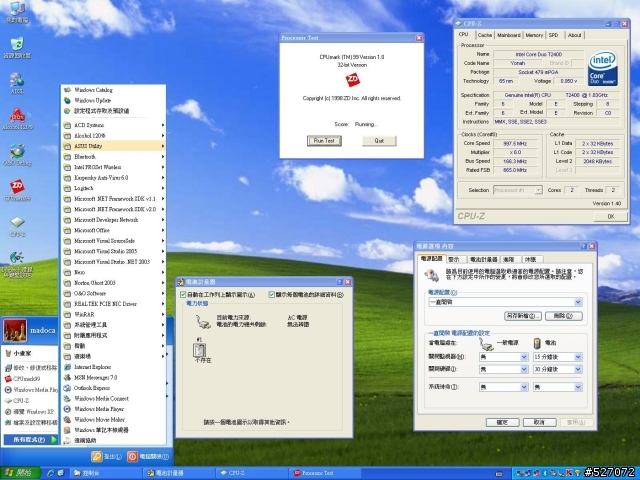Switch to the 休眠 tab in power options

coord(530,260)
